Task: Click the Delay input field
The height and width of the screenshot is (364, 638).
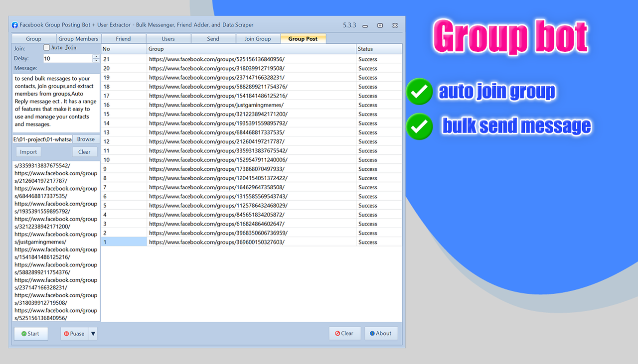Action: [x=67, y=58]
